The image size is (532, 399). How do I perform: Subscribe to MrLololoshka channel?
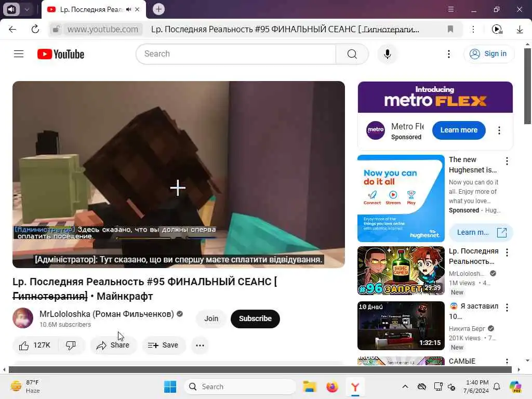[255, 318]
